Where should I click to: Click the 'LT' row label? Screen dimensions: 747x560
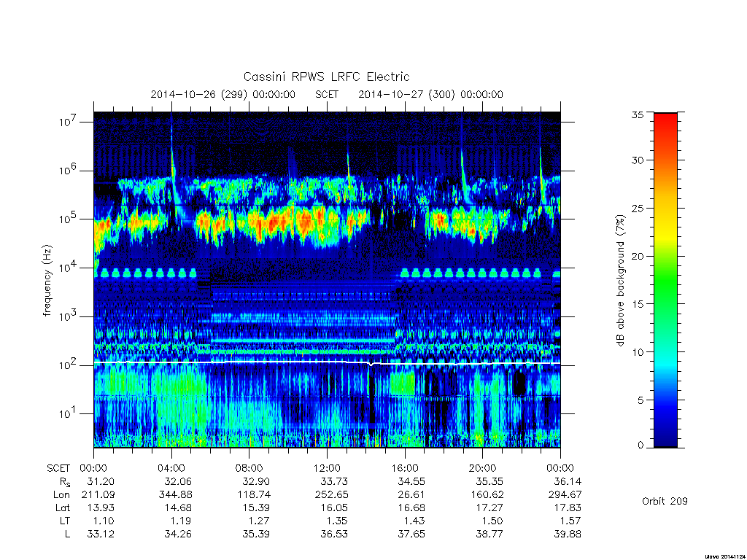click(x=65, y=521)
